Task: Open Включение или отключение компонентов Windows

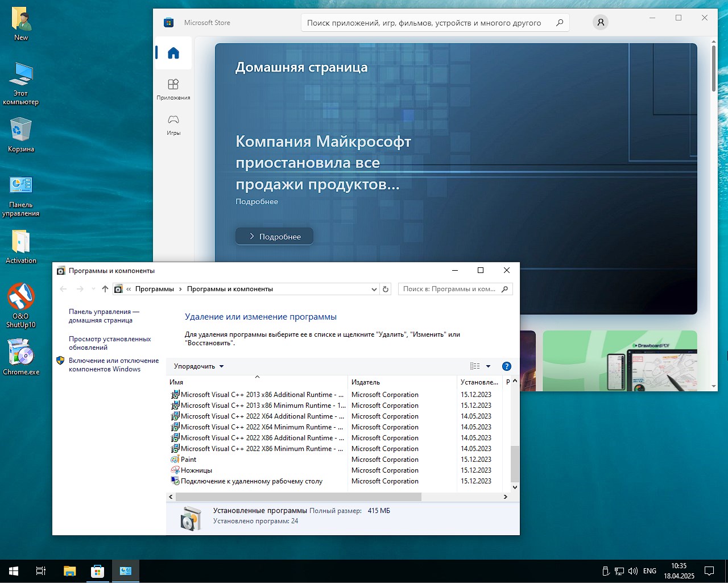Action: (114, 365)
